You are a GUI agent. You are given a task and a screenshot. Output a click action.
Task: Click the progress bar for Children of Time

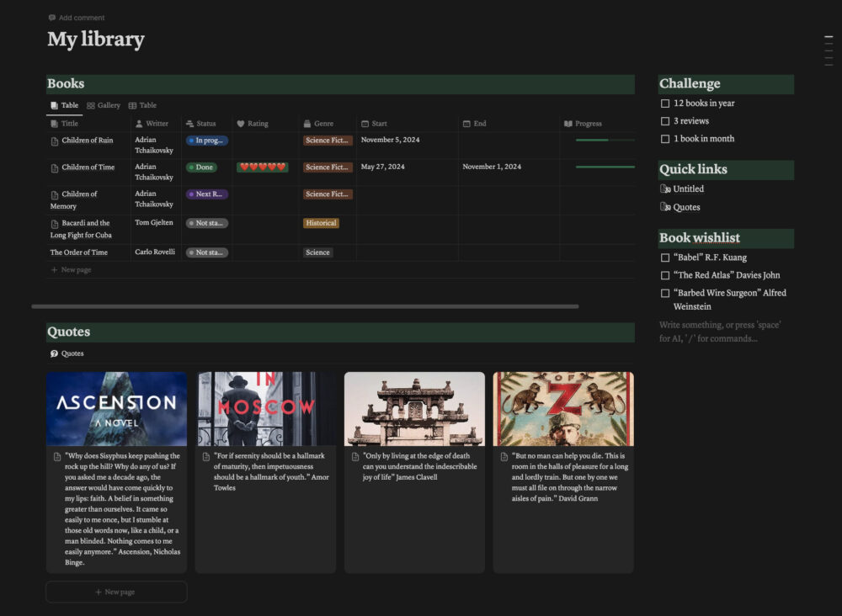(x=598, y=167)
